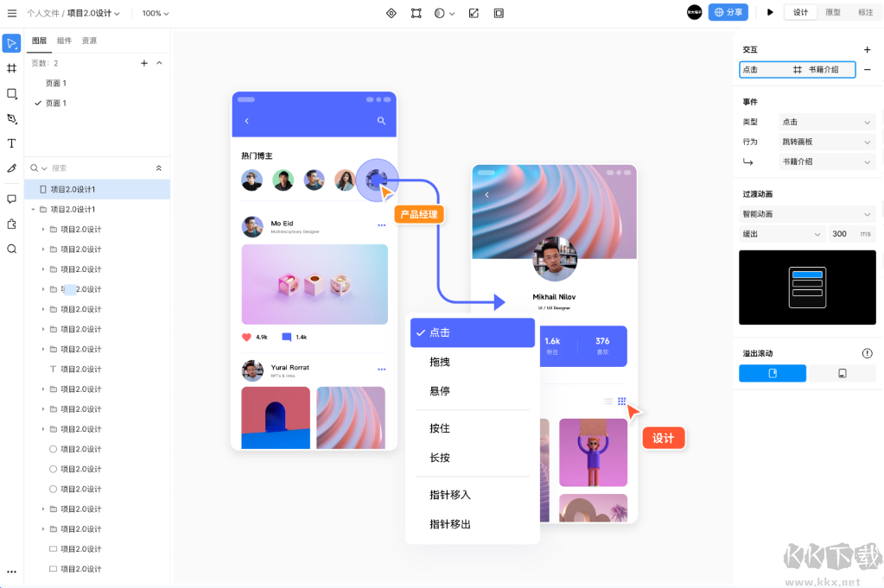884x588 pixels.
Task: Open the search tool in left sidebar
Action: pos(12,249)
